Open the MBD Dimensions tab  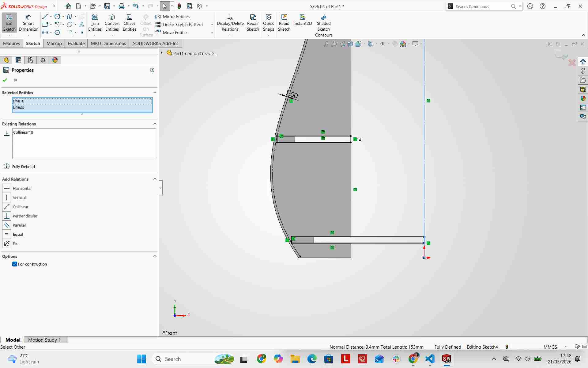(108, 43)
